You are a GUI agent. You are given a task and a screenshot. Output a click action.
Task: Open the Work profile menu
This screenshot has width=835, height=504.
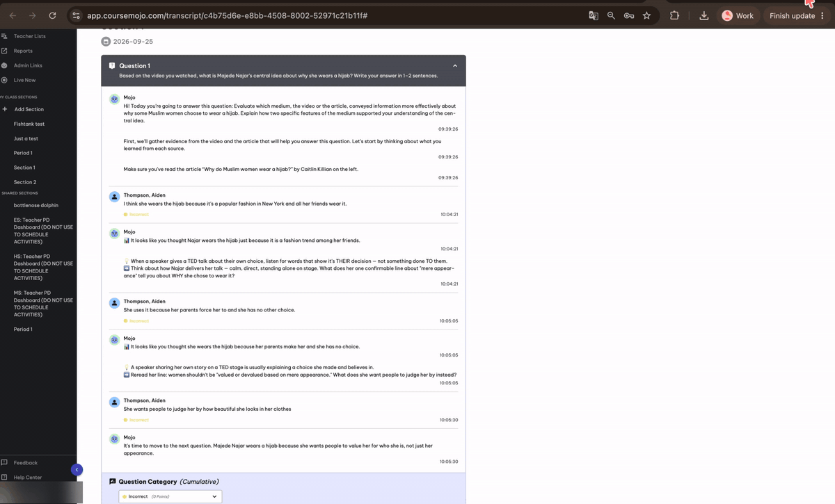pos(738,15)
